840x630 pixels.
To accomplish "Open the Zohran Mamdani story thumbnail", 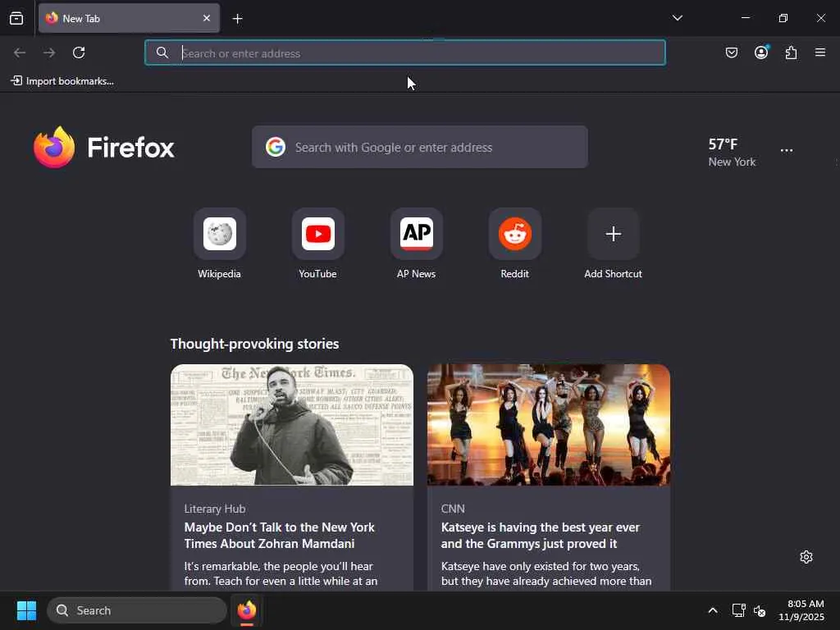I will tap(292, 425).
